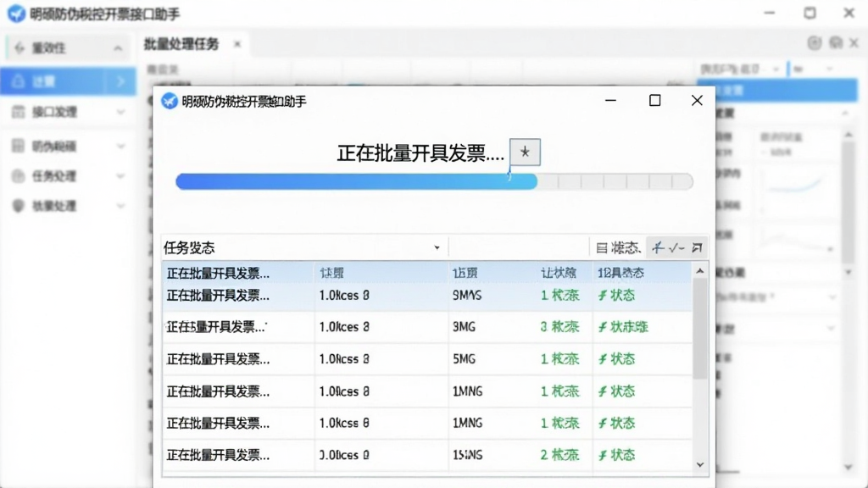The image size is (868, 488).
Task: Select the 1SMNS cell in the last table row
Action: [x=467, y=455]
